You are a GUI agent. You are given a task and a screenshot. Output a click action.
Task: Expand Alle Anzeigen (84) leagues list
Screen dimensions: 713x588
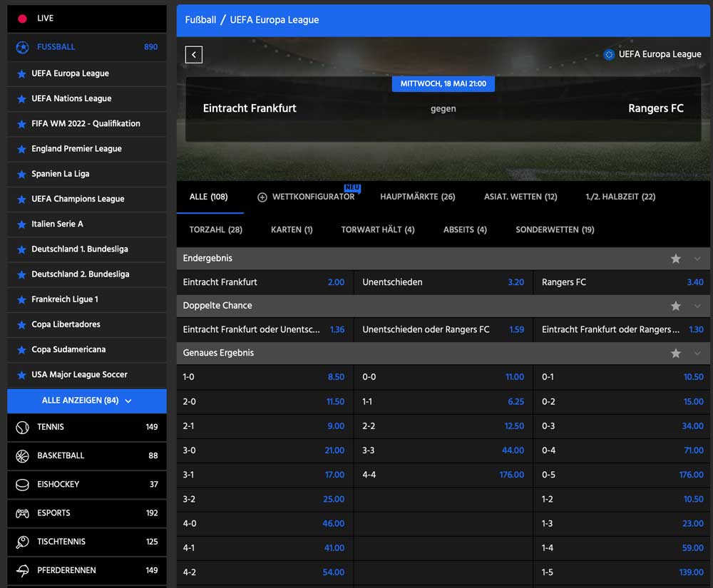[87, 401]
